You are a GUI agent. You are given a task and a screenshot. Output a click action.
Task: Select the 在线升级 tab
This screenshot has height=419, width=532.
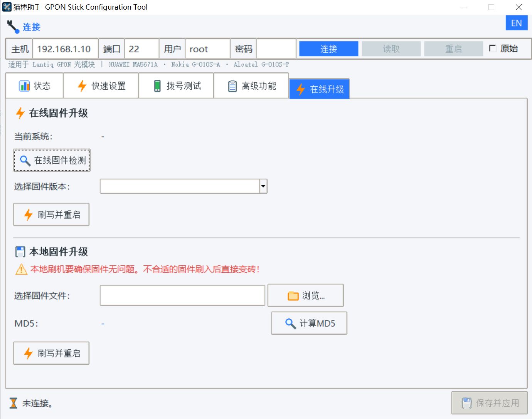click(x=320, y=89)
